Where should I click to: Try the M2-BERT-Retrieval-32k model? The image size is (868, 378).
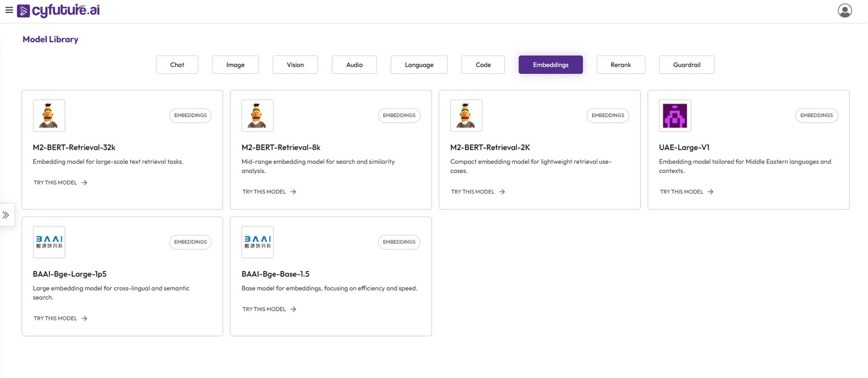[x=60, y=182]
